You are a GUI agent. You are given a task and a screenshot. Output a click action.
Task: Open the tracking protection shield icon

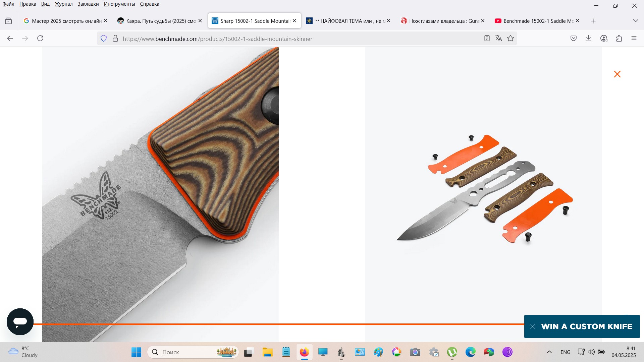coord(104,39)
